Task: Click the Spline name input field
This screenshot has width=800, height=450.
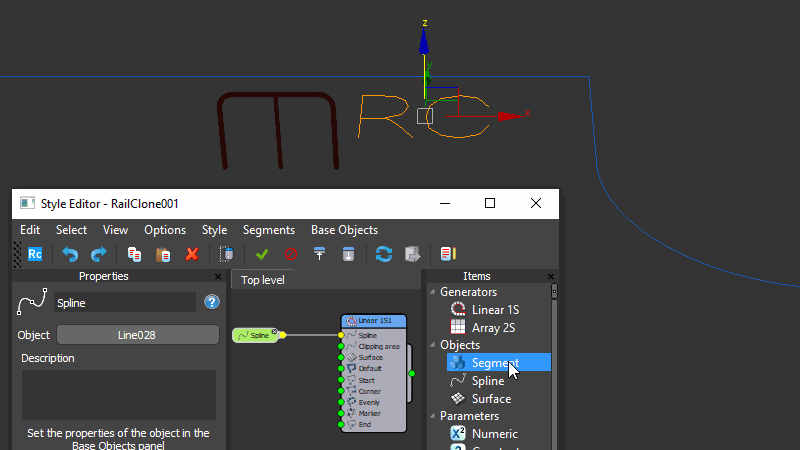Action: (x=124, y=302)
